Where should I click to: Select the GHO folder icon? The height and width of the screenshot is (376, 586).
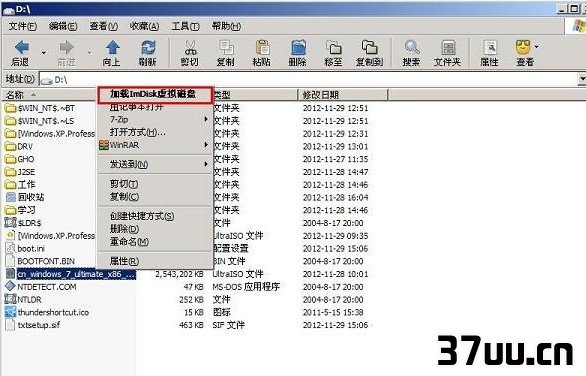(x=10, y=159)
